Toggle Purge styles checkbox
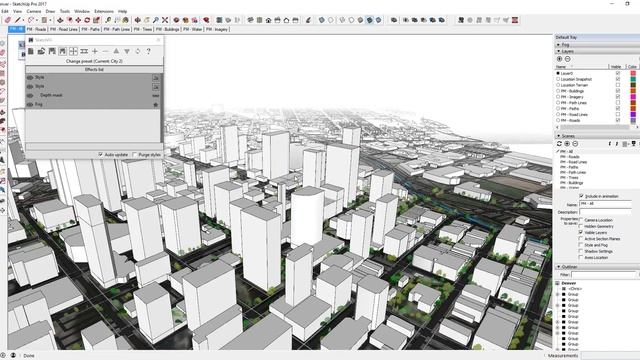This screenshot has width=640, height=360. pos(135,155)
